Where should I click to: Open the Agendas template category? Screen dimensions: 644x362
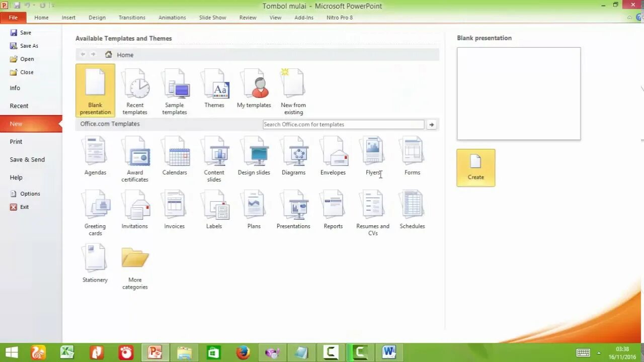95,156
